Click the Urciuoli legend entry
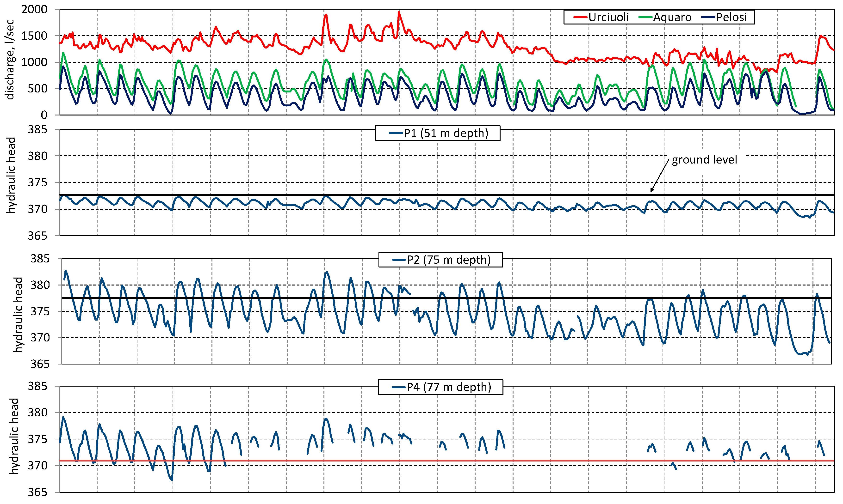Viewport: 843px width, 504px height. click(x=608, y=17)
